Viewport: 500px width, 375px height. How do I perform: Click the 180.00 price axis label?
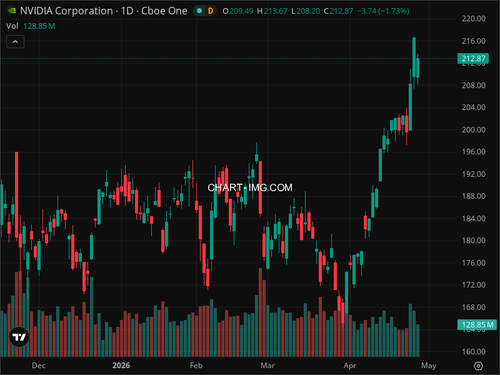(473, 240)
